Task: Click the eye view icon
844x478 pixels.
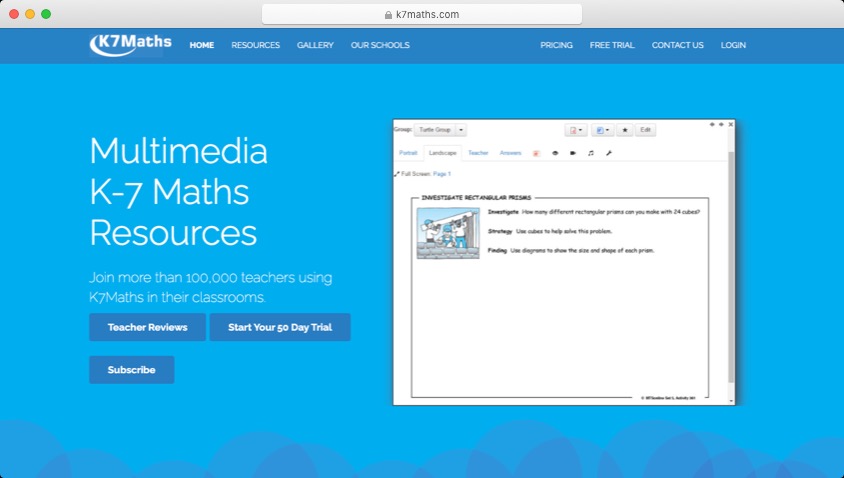Action: coord(555,153)
